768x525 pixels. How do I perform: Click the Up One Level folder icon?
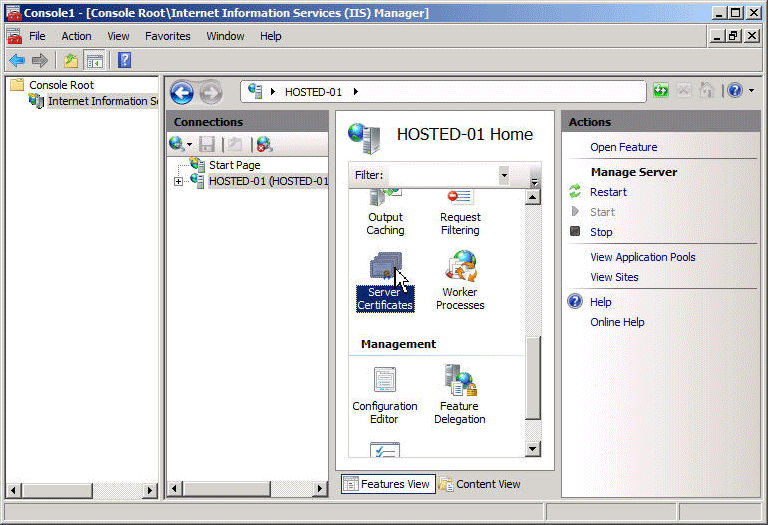pos(71,61)
